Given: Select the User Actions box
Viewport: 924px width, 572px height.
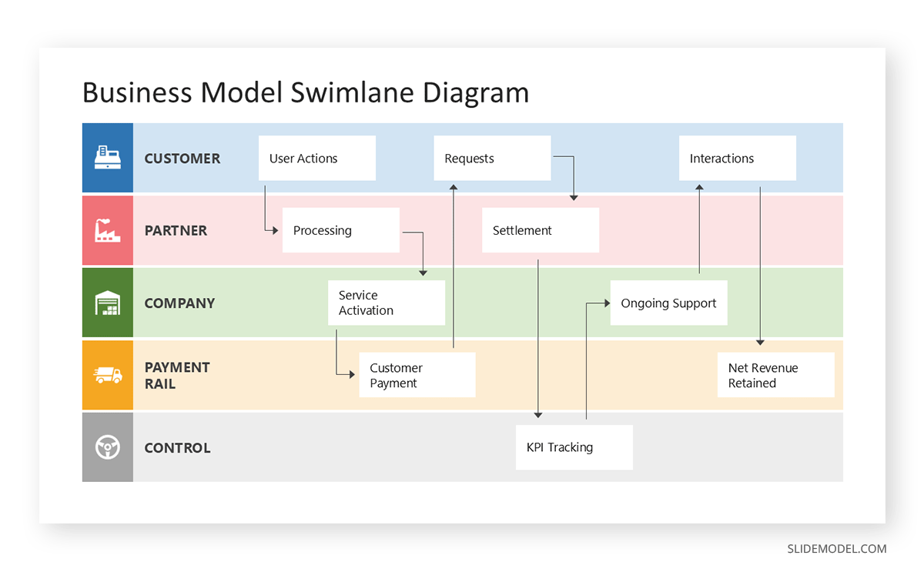Looking at the screenshot, I should point(316,158).
